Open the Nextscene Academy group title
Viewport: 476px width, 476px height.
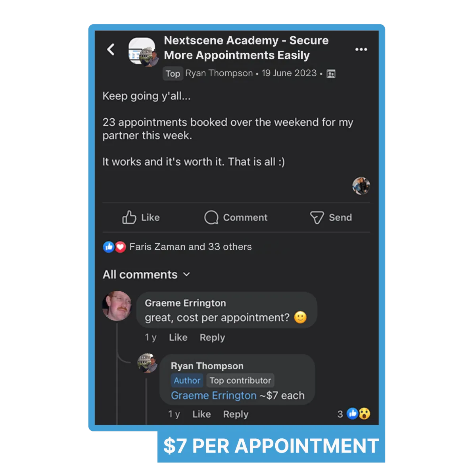tap(246, 48)
